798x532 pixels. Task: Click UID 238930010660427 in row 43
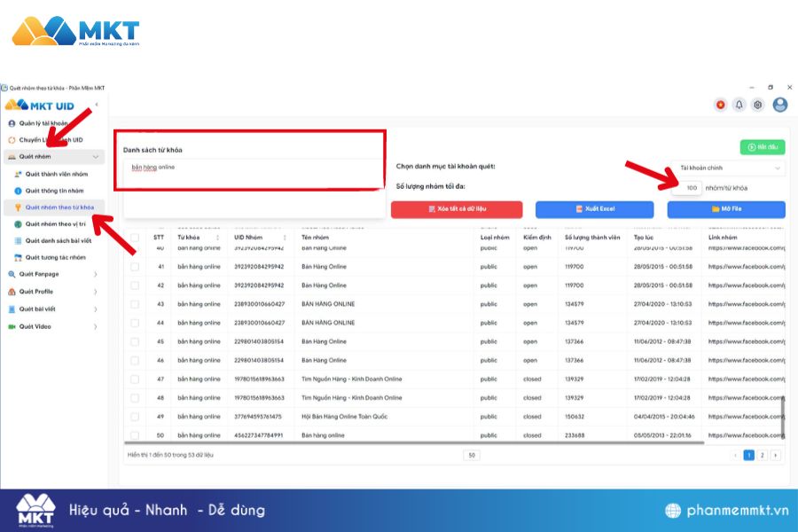click(259, 304)
